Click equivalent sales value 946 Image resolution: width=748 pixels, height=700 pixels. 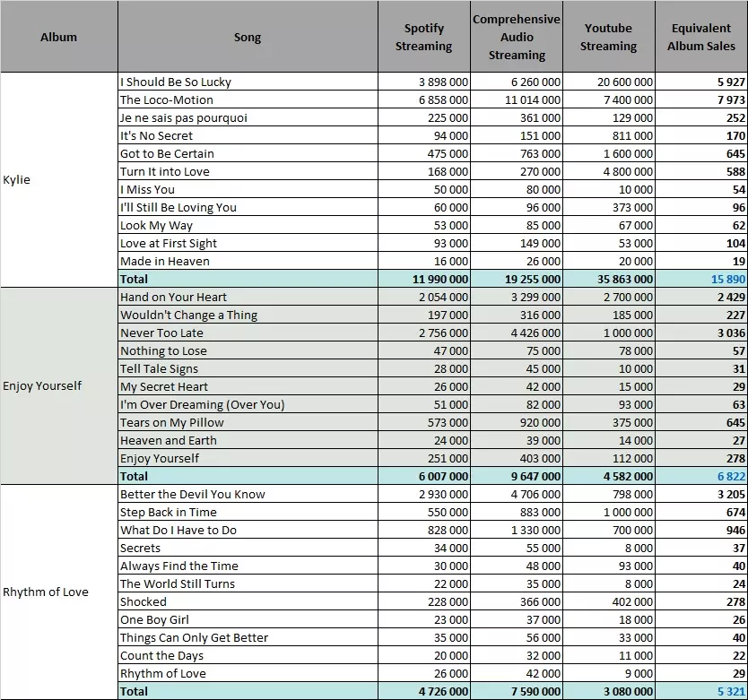click(x=701, y=531)
